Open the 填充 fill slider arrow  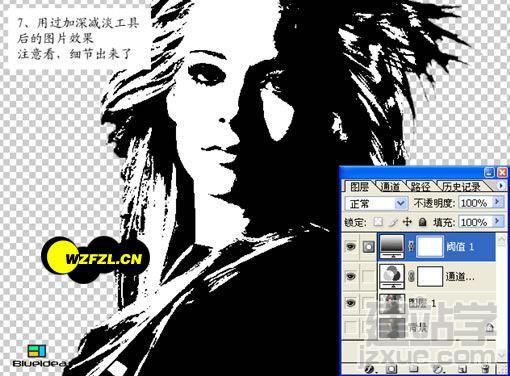(x=497, y=221)
